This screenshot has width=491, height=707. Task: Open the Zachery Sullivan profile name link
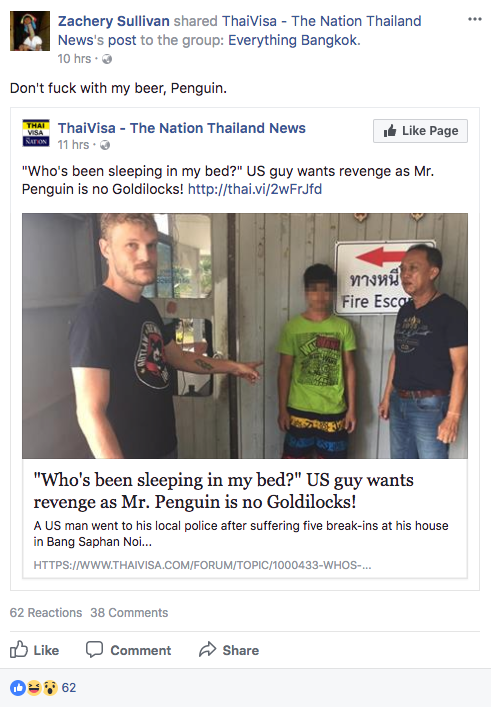[114, 21]
